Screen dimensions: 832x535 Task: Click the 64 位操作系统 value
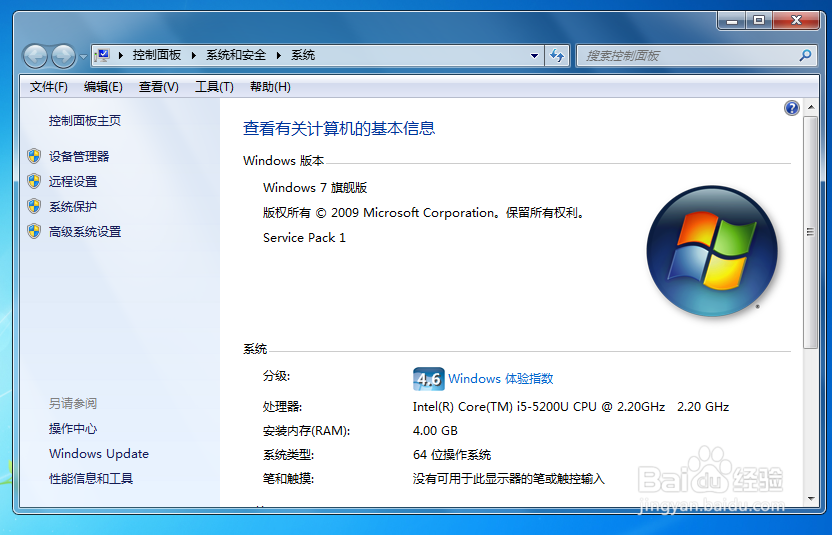[x=452, y=455]
